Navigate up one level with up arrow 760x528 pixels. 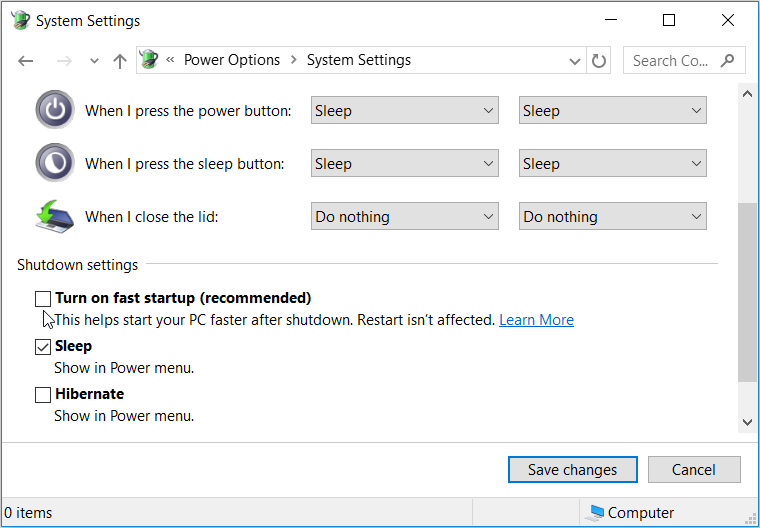(120, 61)
